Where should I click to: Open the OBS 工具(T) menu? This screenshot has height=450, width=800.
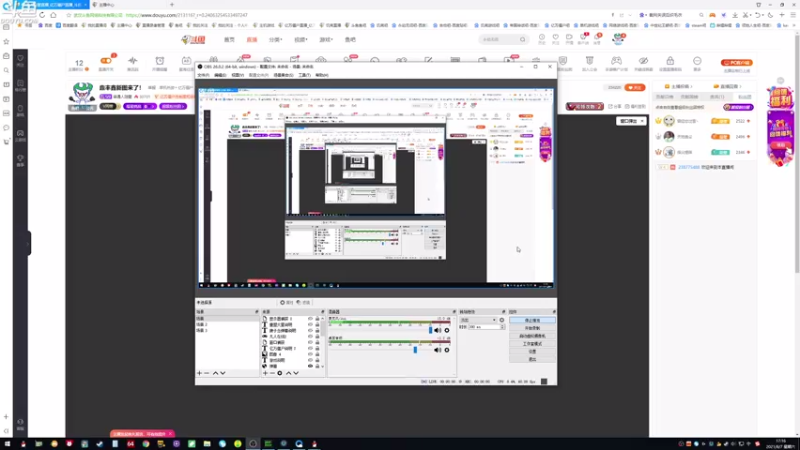(x=304, y=75)
